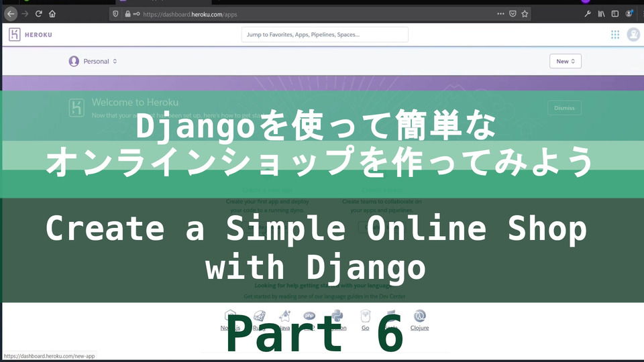Screen dimensions: 644x362
Task: Click the padlock site security icon
Action: 127,14
